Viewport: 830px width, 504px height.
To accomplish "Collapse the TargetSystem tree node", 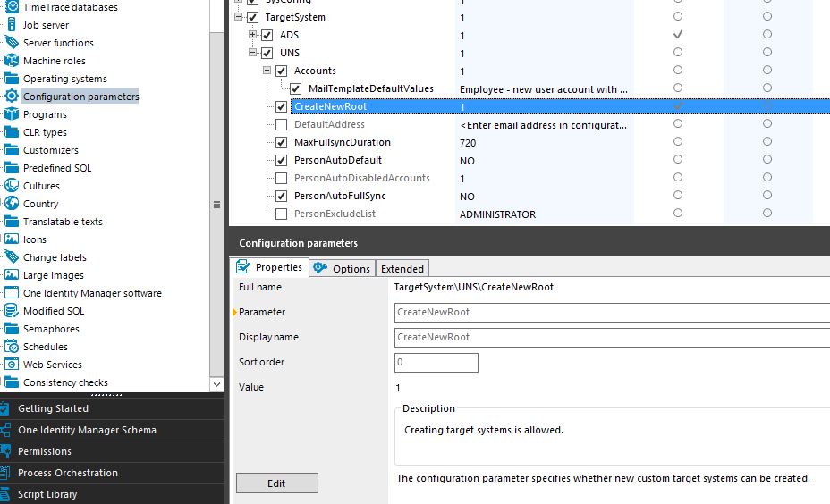I will (x=239, y=17).
